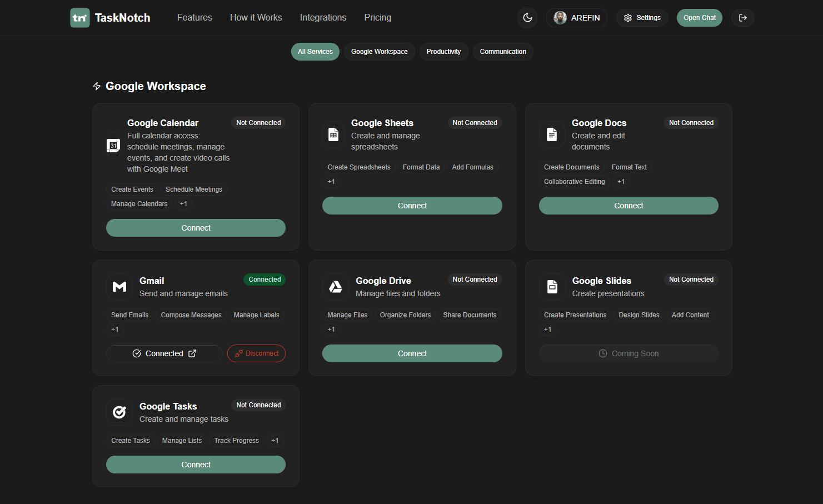Click the Schedule Meetings tag

pyautogui.click(x=194, y=189)
